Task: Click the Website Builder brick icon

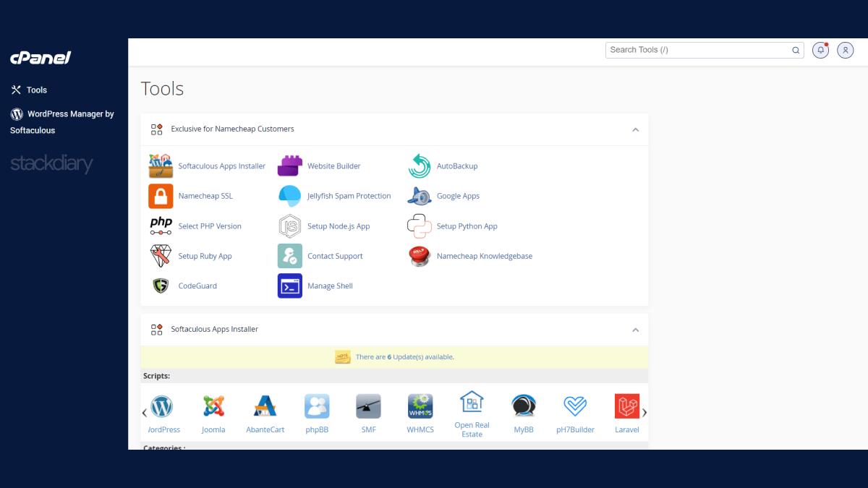Action: [290, 166]
